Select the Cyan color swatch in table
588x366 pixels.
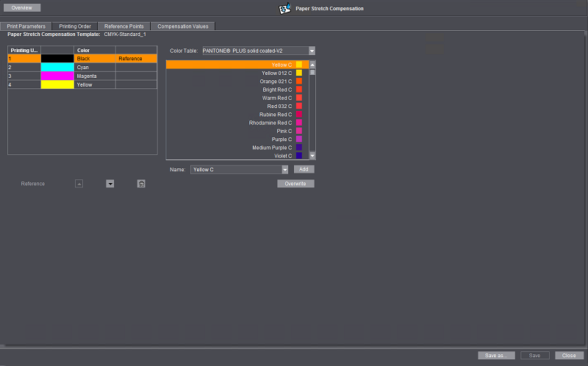coord(57,67)
